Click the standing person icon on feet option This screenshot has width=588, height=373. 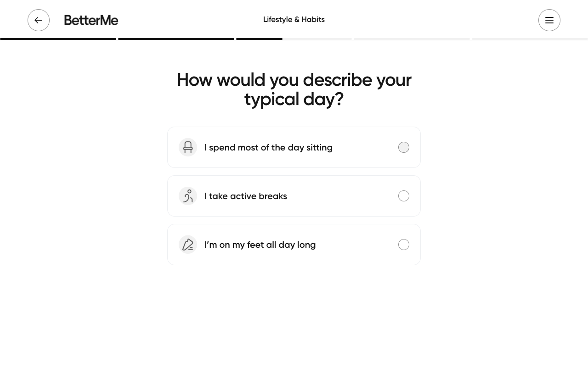[188, 245]
